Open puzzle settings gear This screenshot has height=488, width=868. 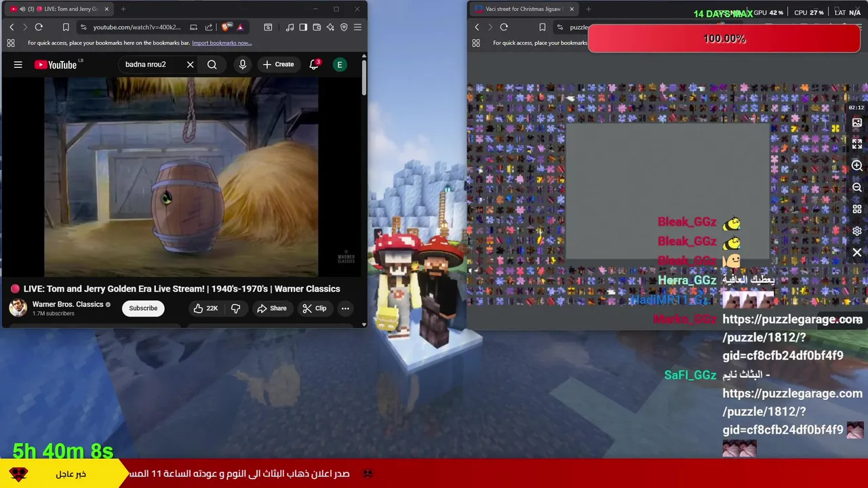pyautogui.click(x=857, y=231)
